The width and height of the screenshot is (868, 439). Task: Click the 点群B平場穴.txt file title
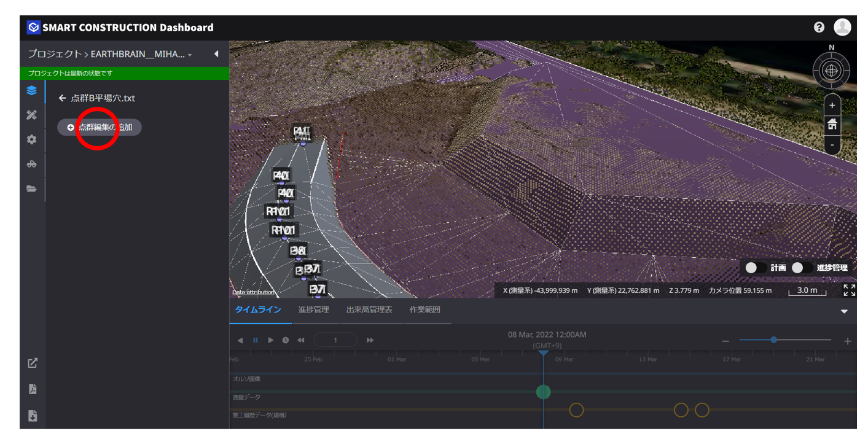(103, 98)
